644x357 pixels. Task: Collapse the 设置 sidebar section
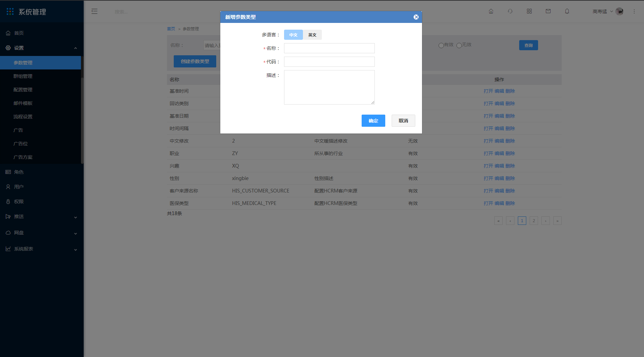point(42,48)
